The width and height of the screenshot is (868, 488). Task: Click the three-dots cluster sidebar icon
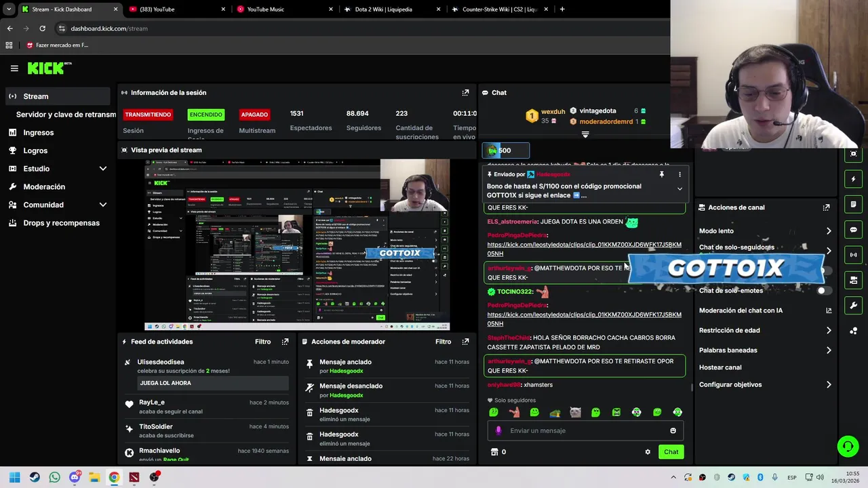(x=853, y=331)
